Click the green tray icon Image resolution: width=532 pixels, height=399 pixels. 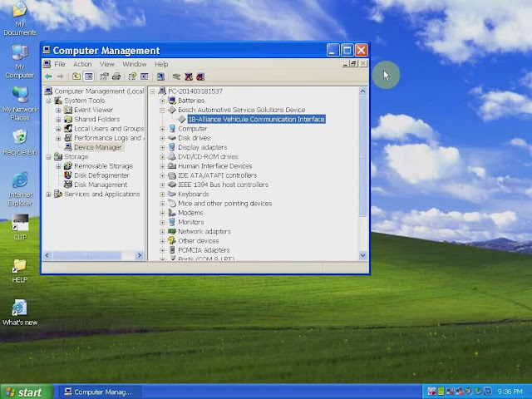tap(441, 392)
